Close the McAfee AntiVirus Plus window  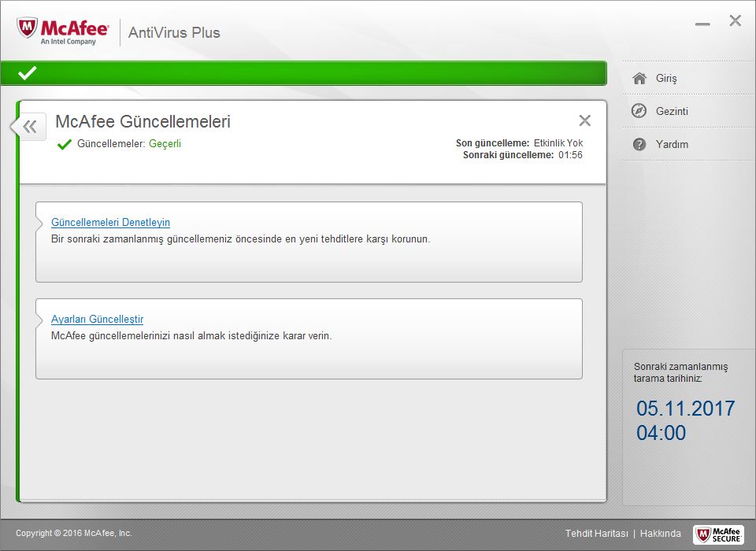coord(736,20)
